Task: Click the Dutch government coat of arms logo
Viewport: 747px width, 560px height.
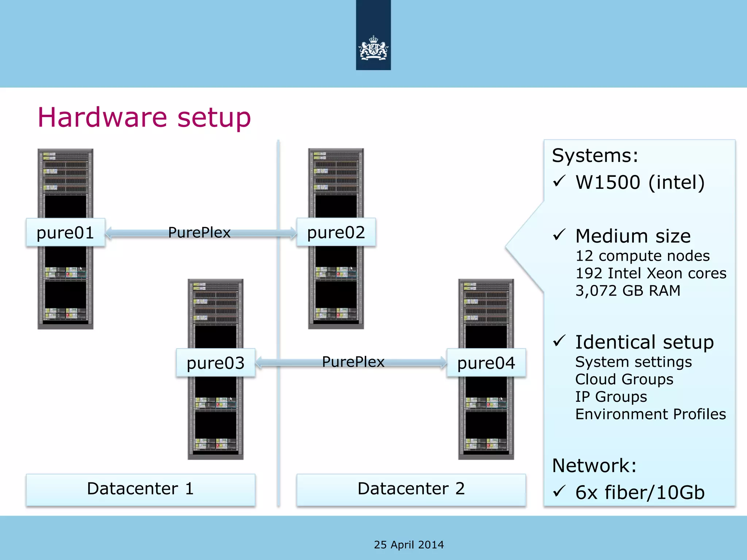Action: [x=373, y=47]
